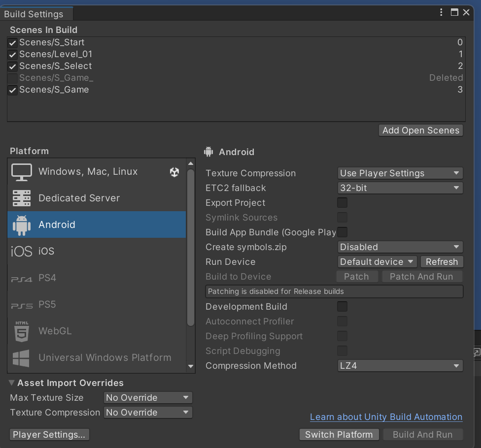
Task: Open the Run Device dropdown
Action: (x=378, y=262)
